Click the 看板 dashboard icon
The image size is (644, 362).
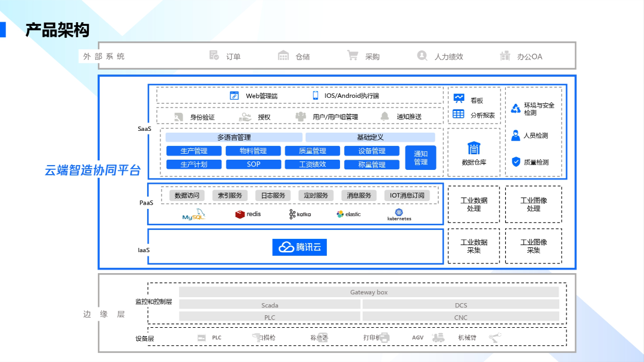[x=459, y=98]
